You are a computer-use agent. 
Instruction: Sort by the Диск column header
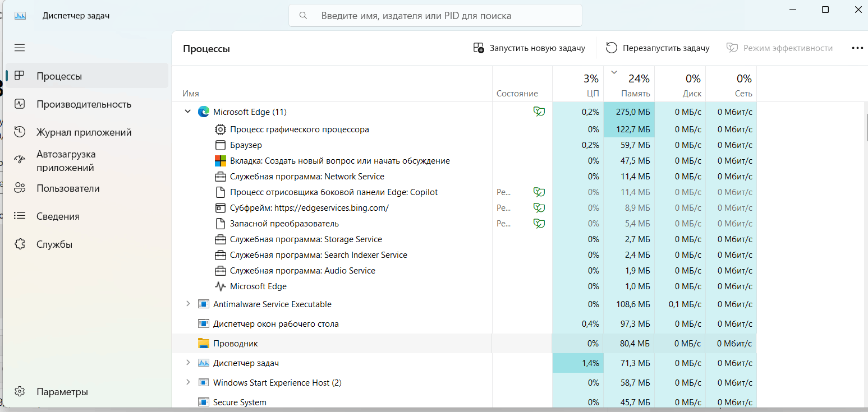pos(680,84)
